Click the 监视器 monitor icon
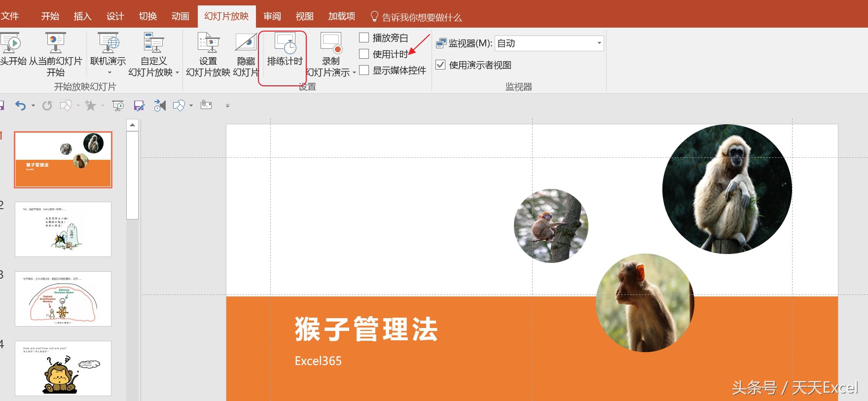868x401 pixels. (441, 43)
